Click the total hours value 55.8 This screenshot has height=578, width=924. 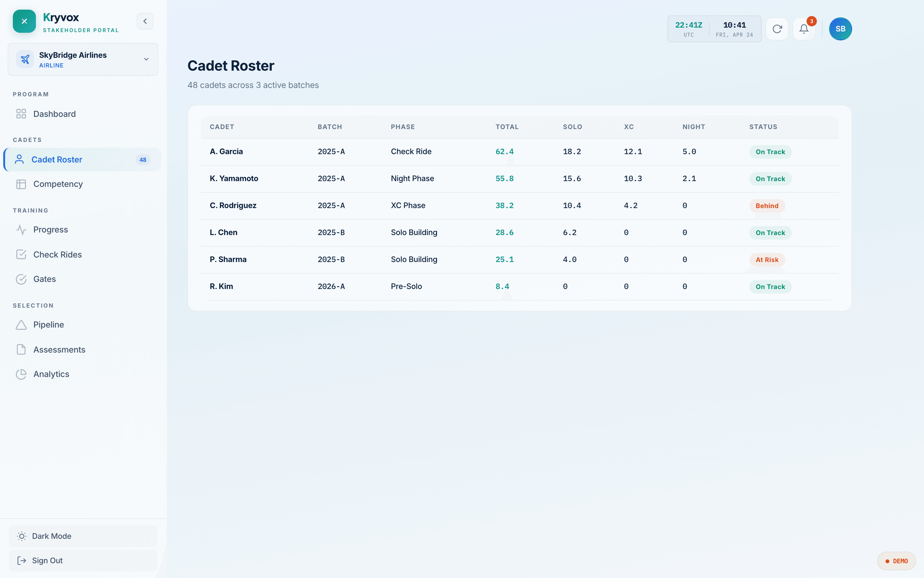click(x=504, y=179)
